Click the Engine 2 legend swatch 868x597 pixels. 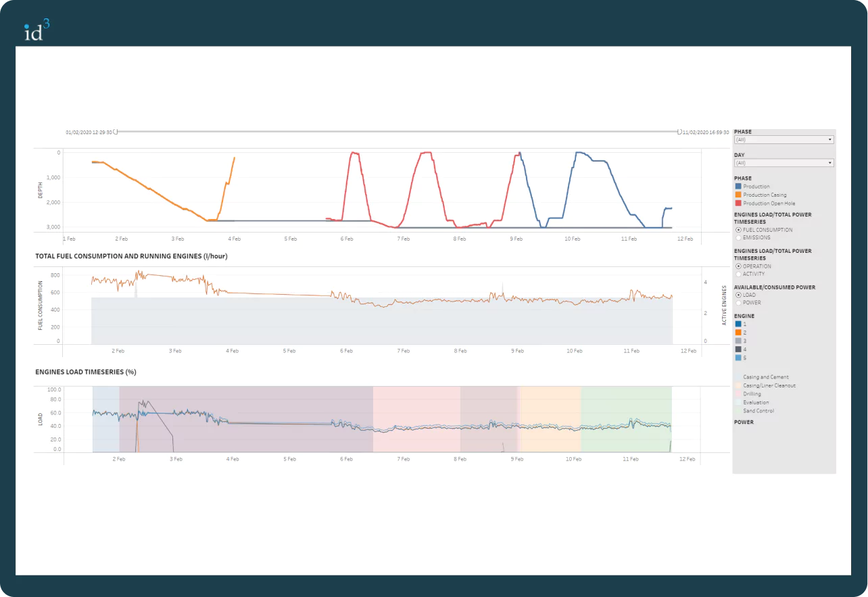coord(738,333)
